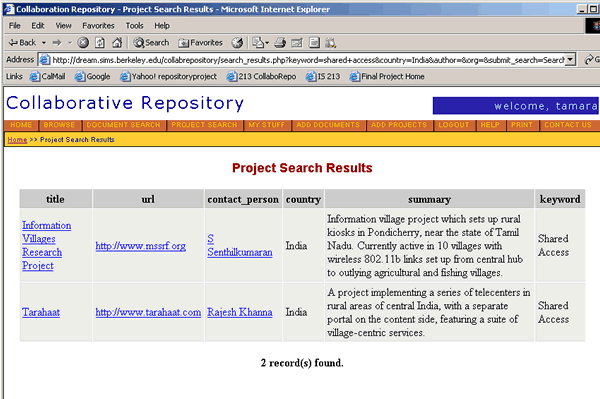Open the http://www.mssrf.org link

[140, 246]
